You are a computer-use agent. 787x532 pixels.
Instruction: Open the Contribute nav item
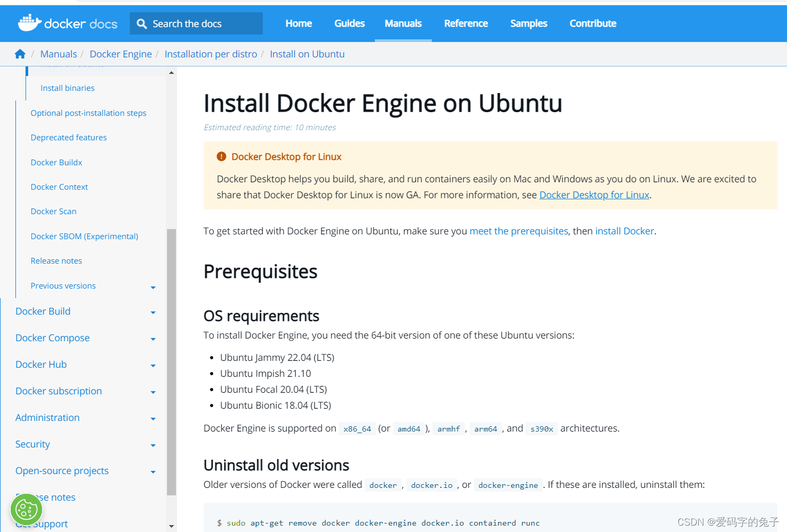pyautogui.click(x=593, y=23)
